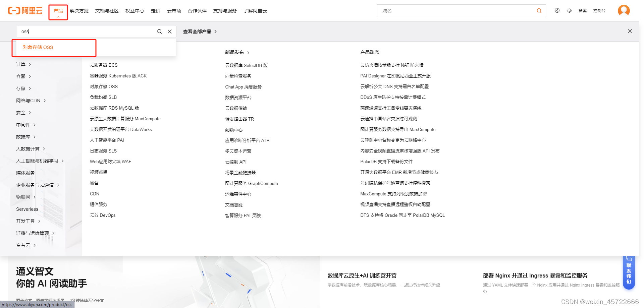
Task: Open the 控制台 console link
Action: [x=599, y=11]
